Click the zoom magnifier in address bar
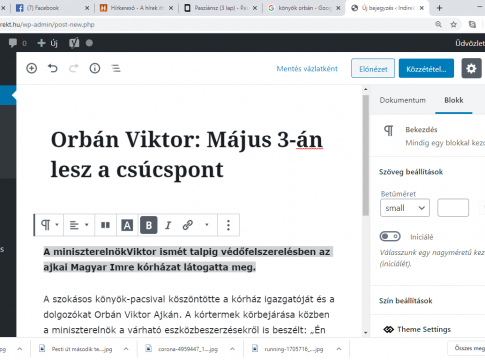The width and height of the screenshot is (485, 360). [439, 24]
